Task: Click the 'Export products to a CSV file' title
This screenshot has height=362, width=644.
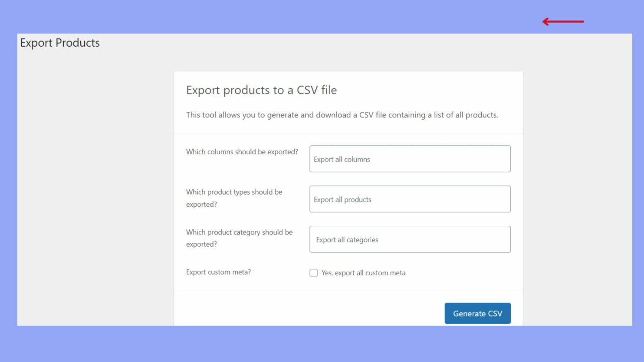Action: tap(261, 90)
